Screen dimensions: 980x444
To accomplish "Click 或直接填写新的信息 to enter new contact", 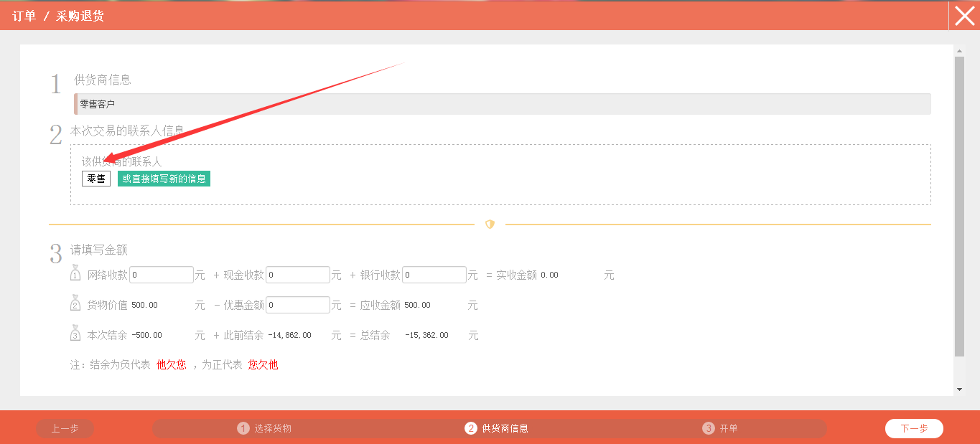I will point(164,179).
